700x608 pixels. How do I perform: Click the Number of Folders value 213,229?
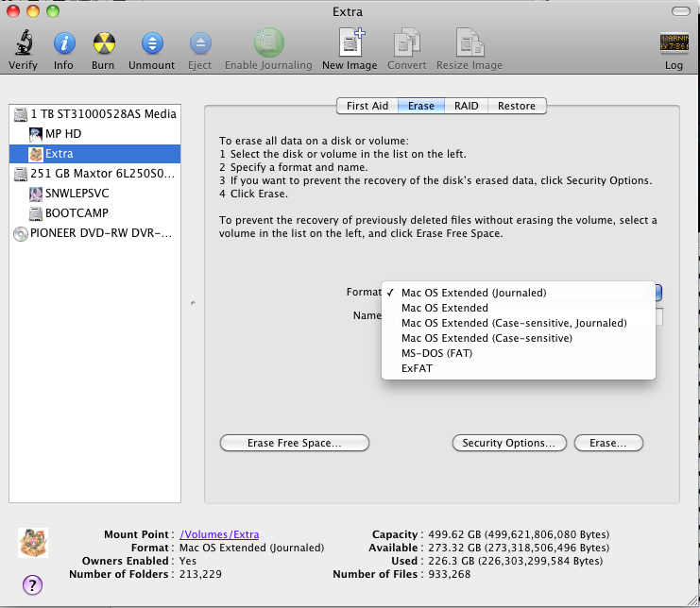click(x=200, y=574)
